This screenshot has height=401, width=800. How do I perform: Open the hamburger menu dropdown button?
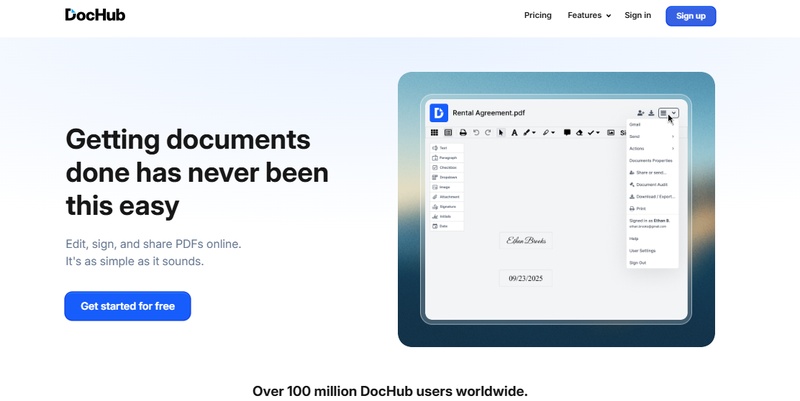click(669, 113)
